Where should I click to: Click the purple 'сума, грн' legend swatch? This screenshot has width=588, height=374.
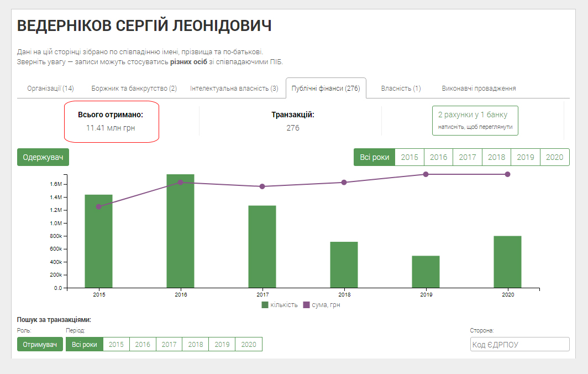[x=307, y=305]
